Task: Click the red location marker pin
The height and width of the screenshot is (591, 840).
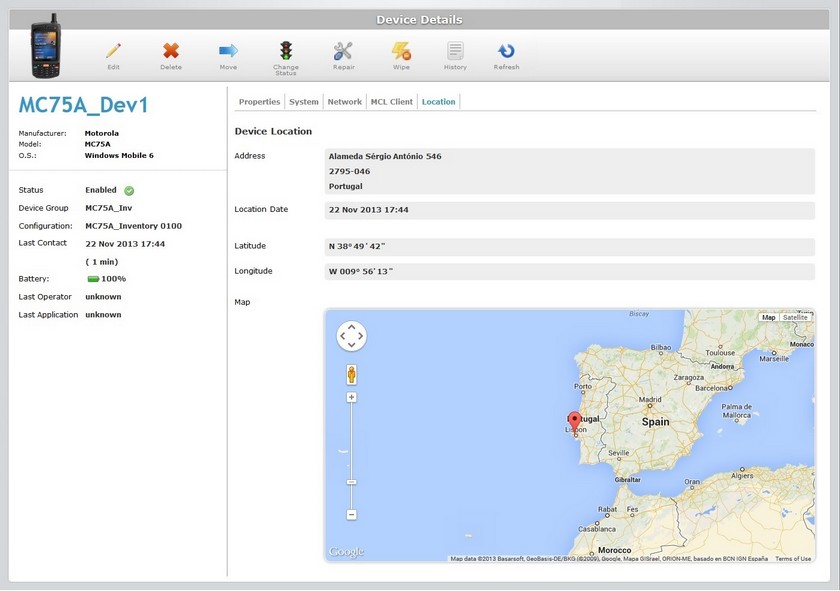Action: [574, 423]
